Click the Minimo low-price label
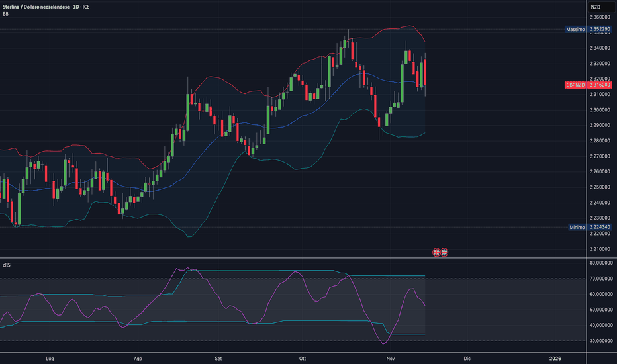This screenshot has height=364, width=617. [577, 227]
